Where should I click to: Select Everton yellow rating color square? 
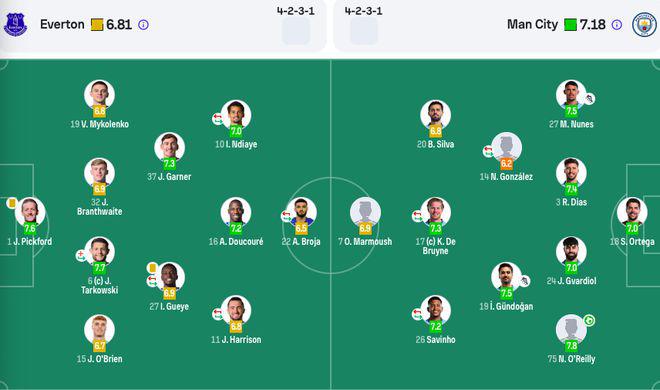(97, 24)
